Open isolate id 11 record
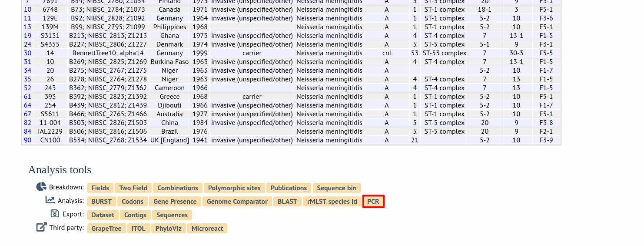 tap(27, 18)
